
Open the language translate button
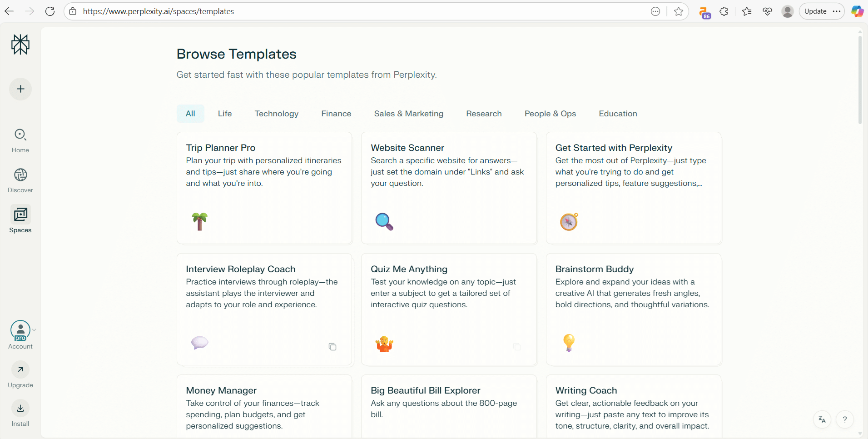pyautogui.click(x=822, y=419)
